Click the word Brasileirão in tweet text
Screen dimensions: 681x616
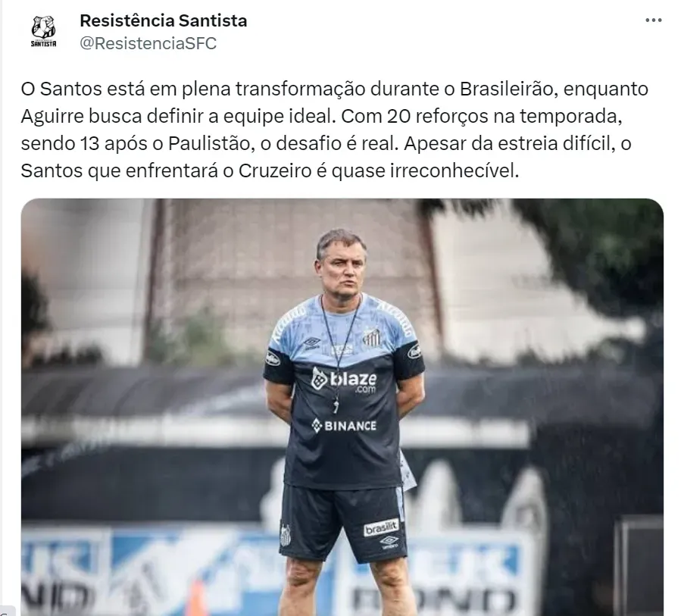(506, 89)
